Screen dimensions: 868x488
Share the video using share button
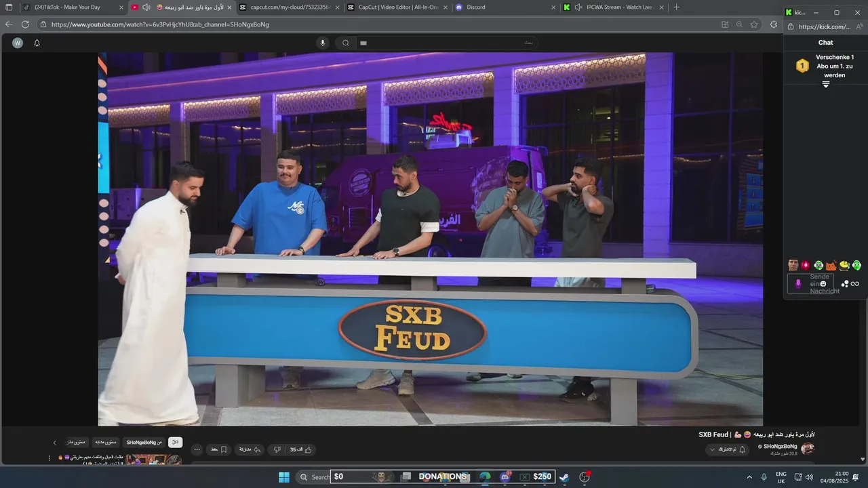[x=248, y=449]
